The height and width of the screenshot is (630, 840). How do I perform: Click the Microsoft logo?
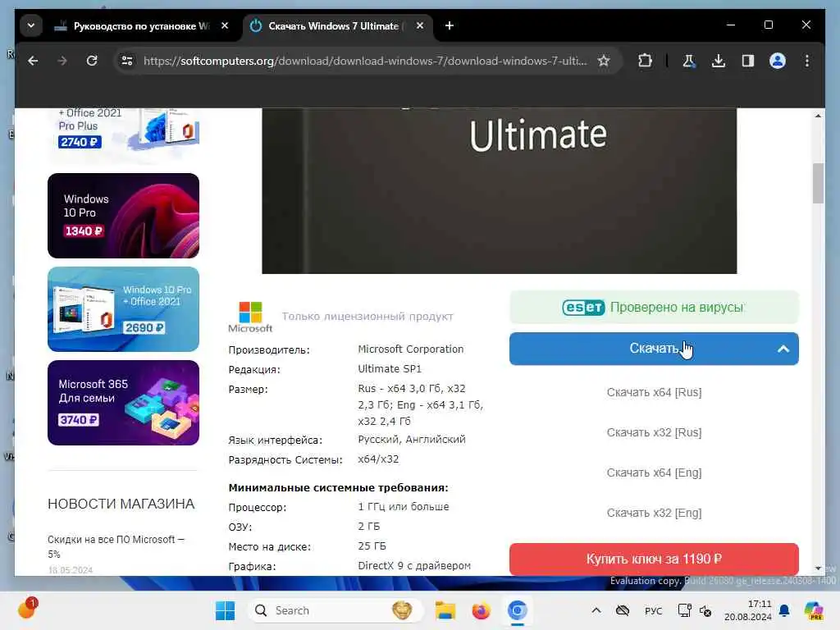pos(250,317)
